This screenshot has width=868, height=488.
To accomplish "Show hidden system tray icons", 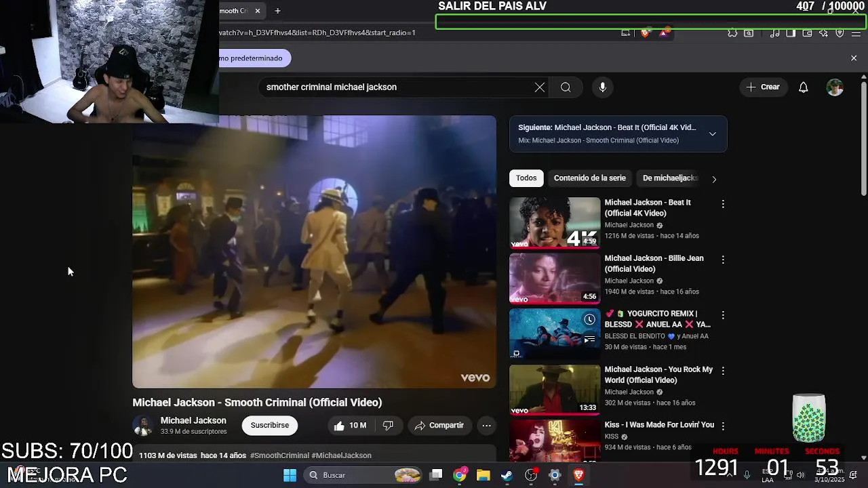I will point(730,475).
